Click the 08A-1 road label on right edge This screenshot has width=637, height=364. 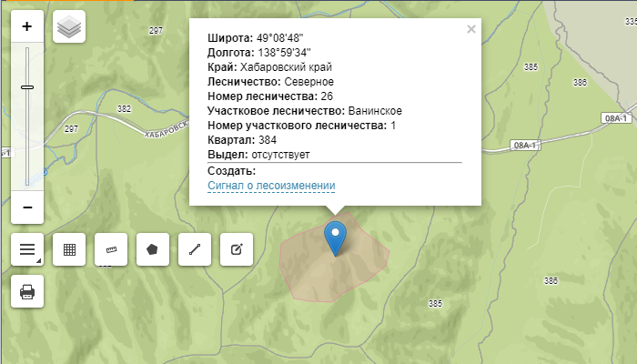616,118
